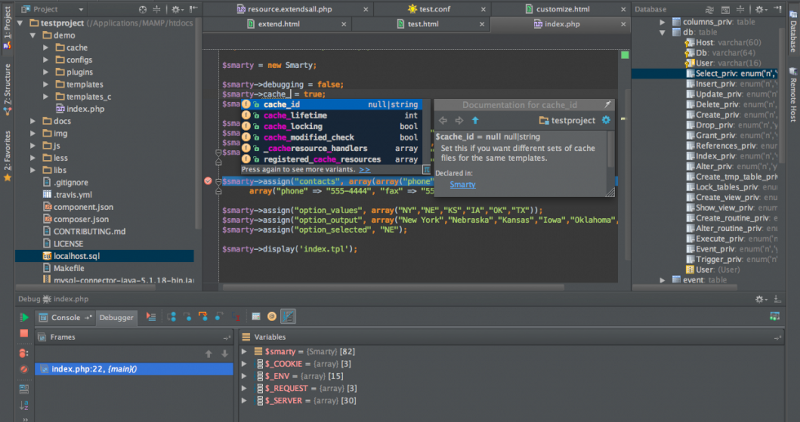
Task: Collapse all in Database panel
Action: click(x=740, y=9)
